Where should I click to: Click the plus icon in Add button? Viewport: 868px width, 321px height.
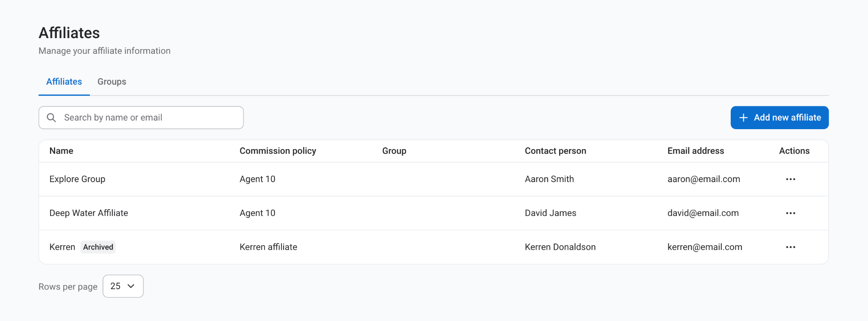743,118
